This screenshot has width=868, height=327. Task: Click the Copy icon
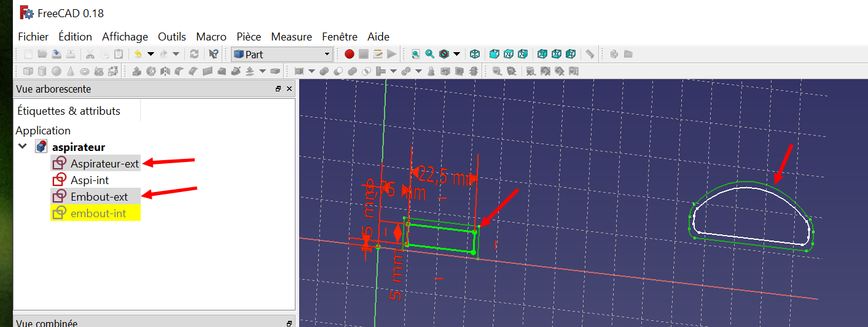pos(104,54)
